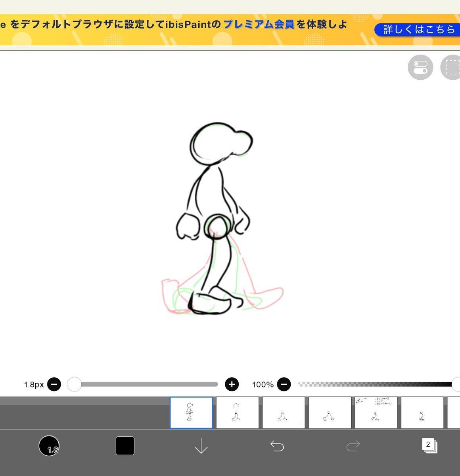Decrease brush thickness with minus button
460x476 pixels.
[54, 384]
